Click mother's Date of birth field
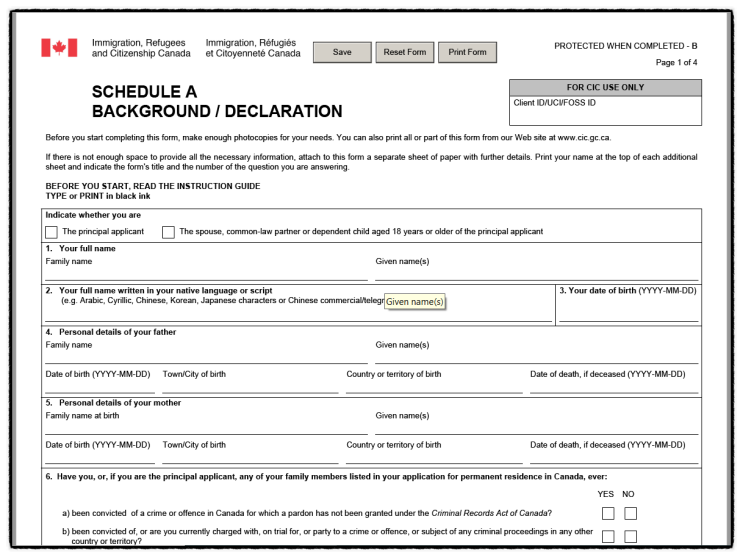 click(x=100, y=457)
